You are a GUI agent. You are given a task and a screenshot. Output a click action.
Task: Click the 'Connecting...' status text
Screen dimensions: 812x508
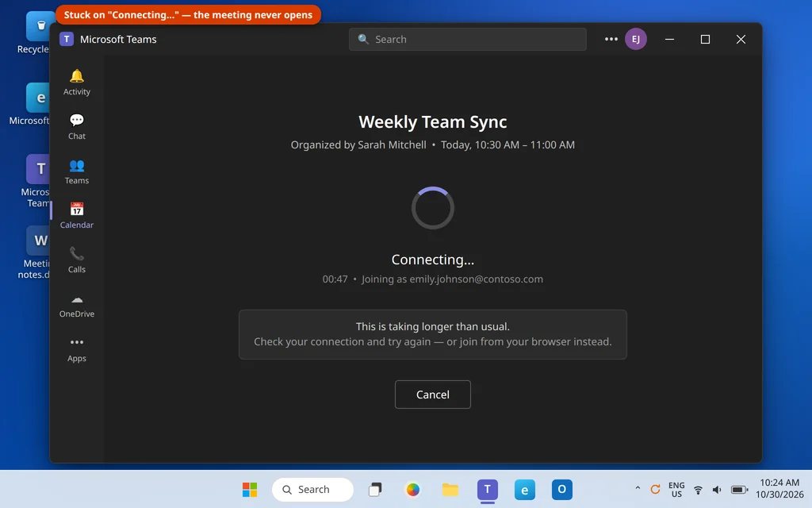coord(433,260)
